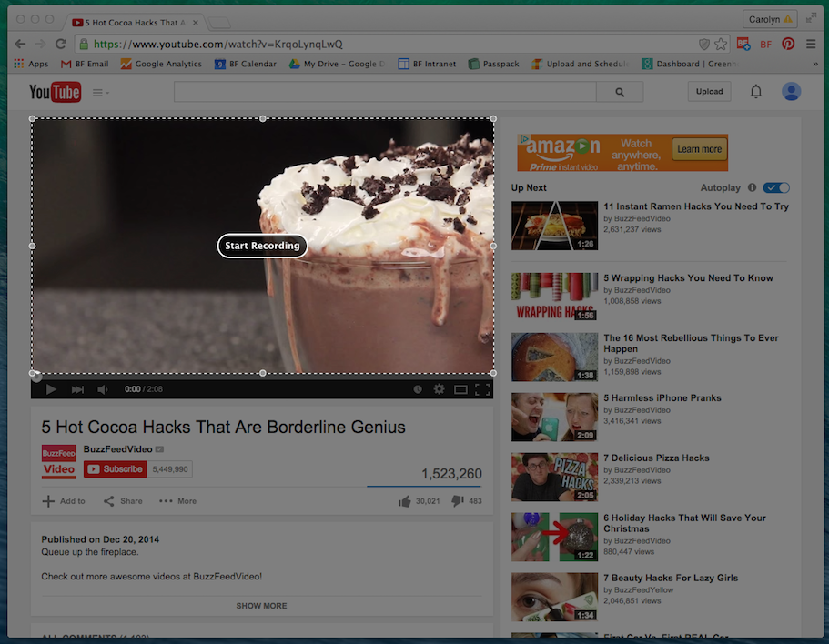Open video settings gear

[439, 389]
